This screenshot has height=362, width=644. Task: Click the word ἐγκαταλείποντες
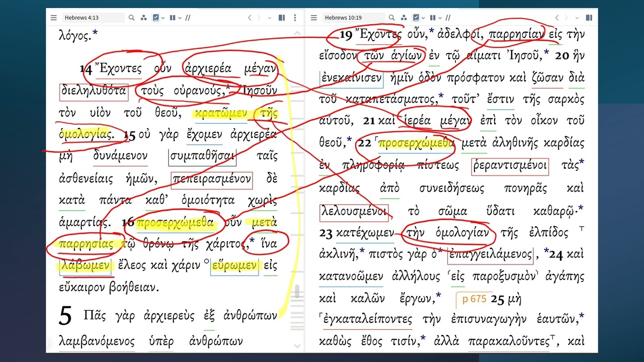pos(367,320)
